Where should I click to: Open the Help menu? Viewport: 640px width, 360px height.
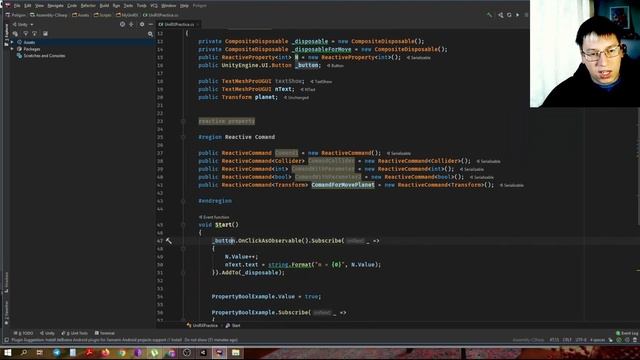(184, 6)
